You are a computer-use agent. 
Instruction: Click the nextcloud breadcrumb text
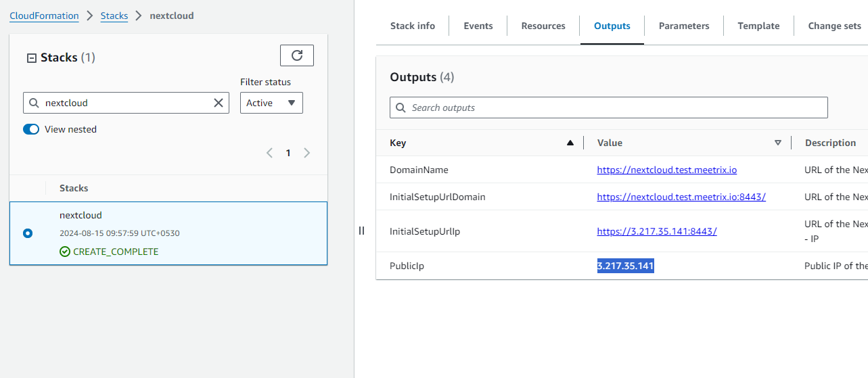coord(171,16)
